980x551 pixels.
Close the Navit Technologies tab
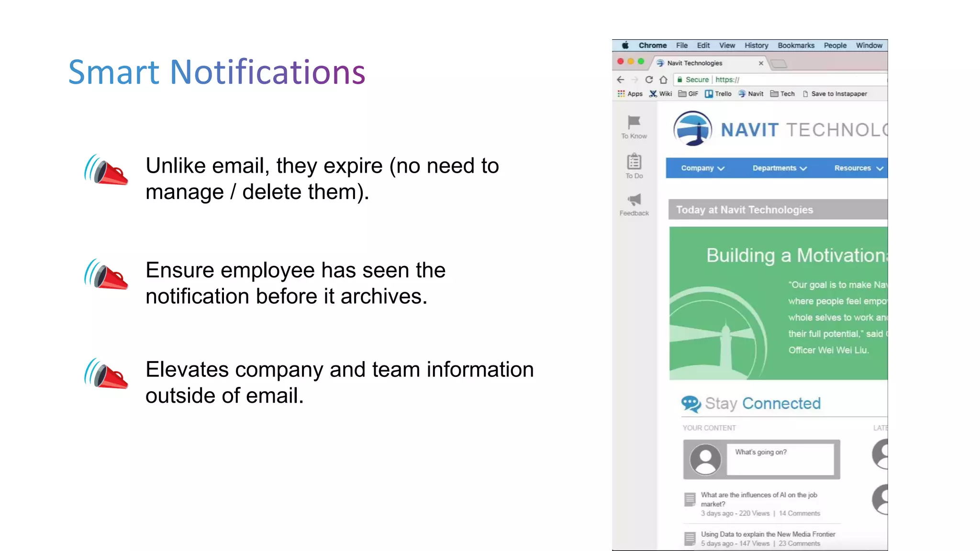761,63
